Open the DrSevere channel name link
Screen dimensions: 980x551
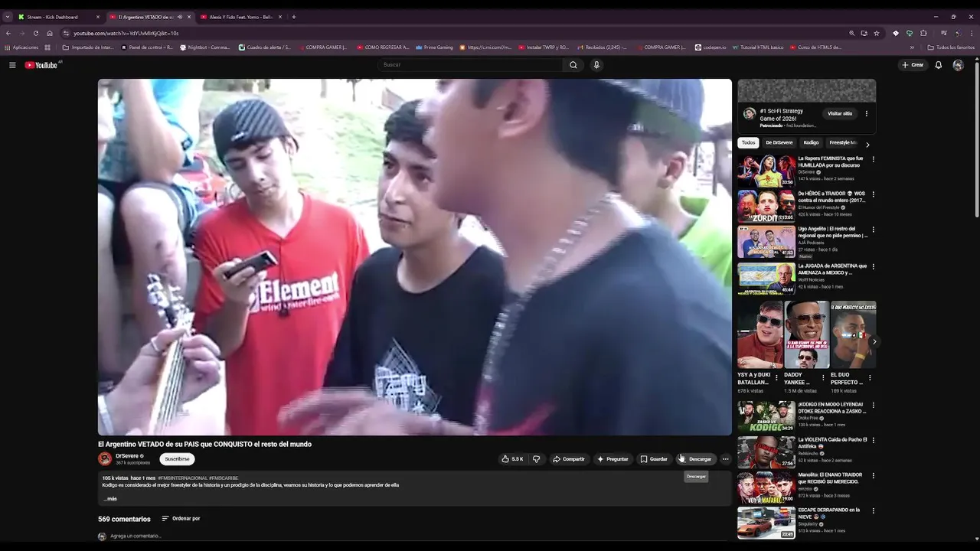(127, 456)
